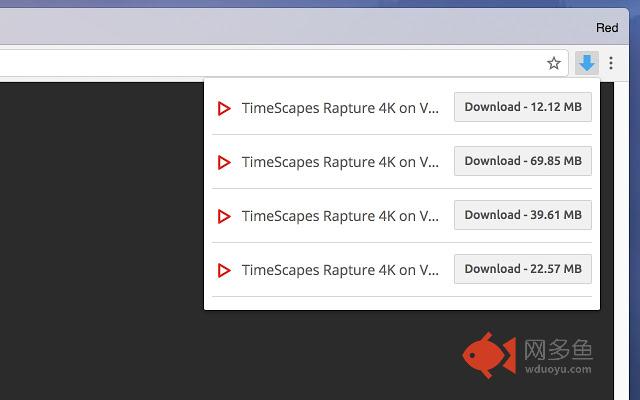Download the 39.61 MB video file
The height and width of the screenshot is (400, 640).
pos(522,215)
